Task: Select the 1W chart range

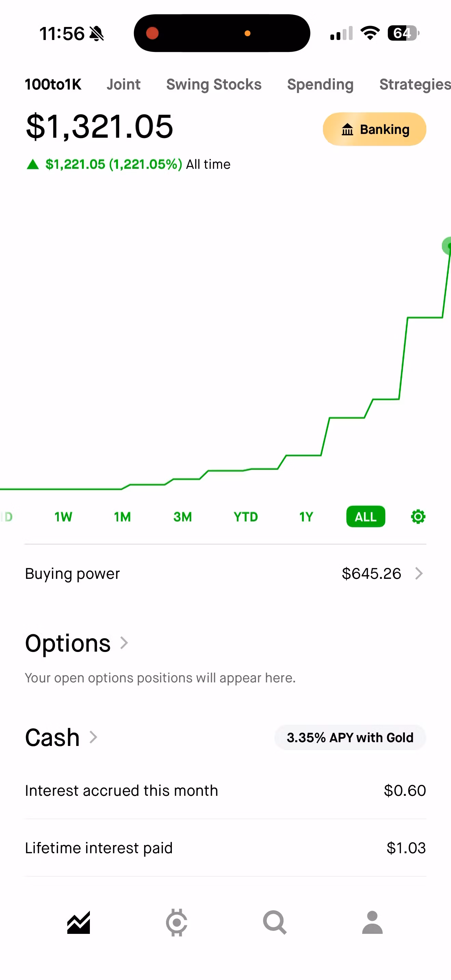Action: [63, 517]
